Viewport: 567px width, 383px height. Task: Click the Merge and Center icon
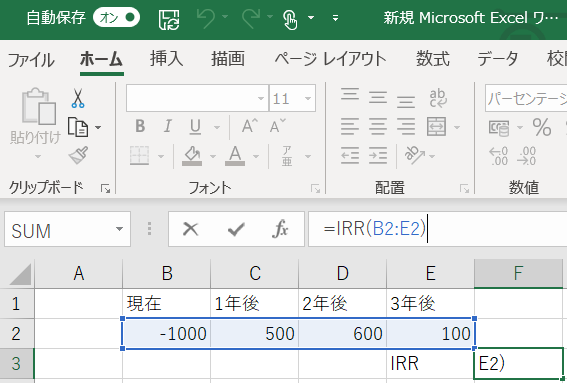[436, 127]
